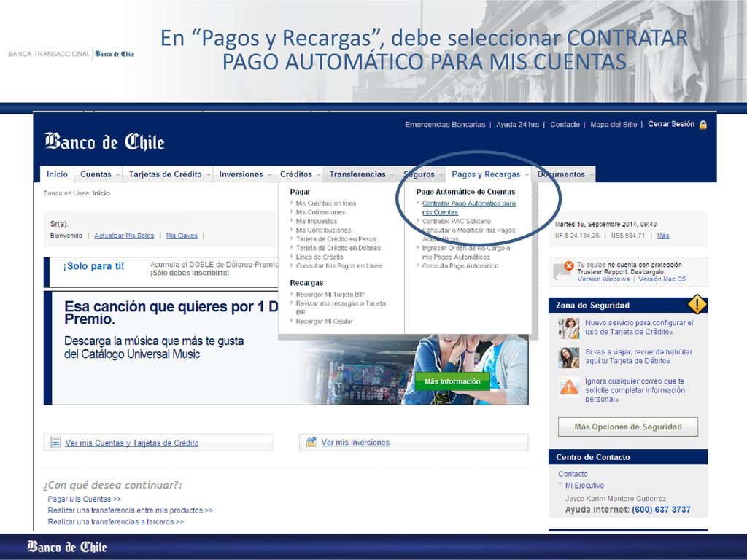
Task: Click the padlock icon next to Cerrar Sesión
Action: pos(703,125)
